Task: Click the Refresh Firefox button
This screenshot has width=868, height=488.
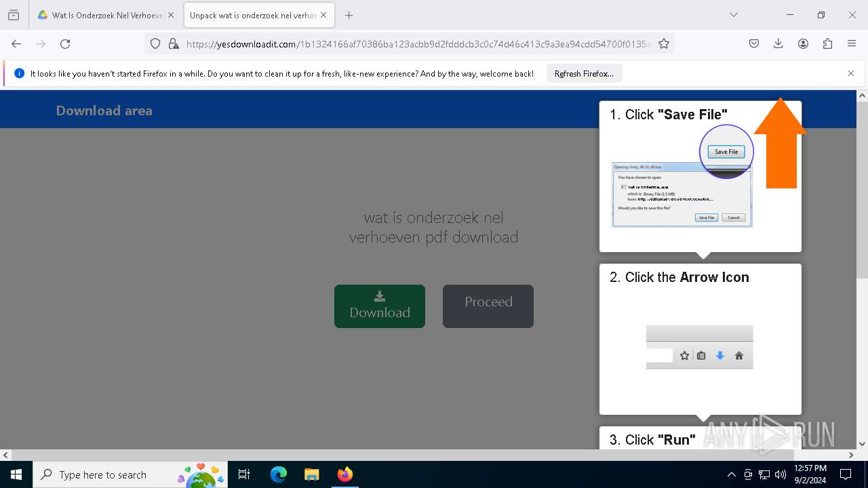Action: (x=584, y=74)
